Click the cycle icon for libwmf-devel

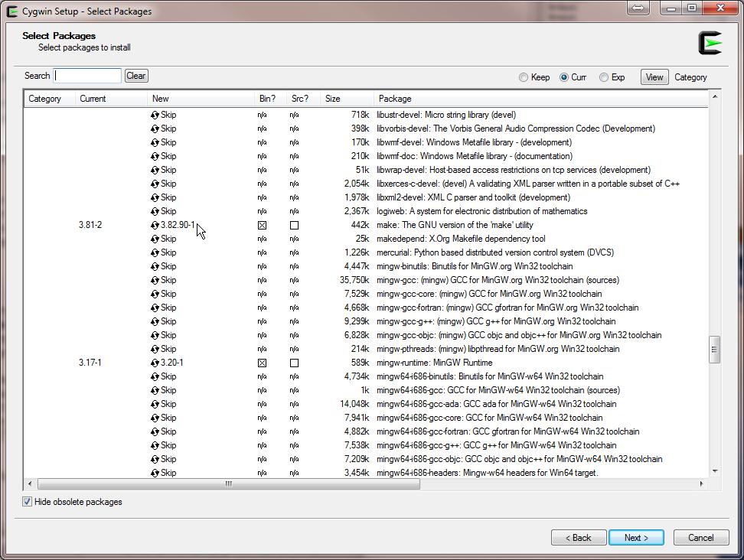[155, 142]
